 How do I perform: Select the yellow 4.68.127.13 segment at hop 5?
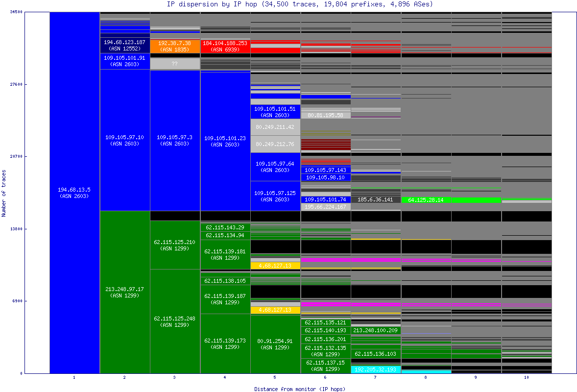[x=275, y=265]
